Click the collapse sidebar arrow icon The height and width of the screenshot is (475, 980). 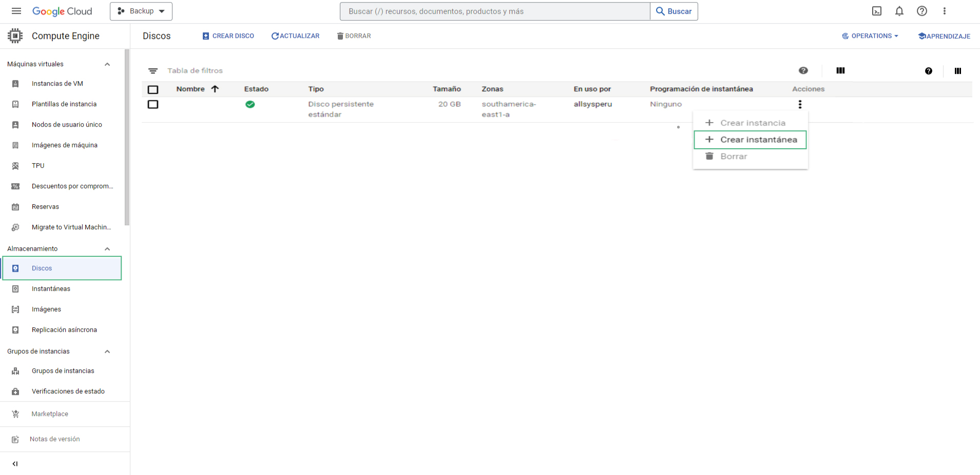(15, 464)
